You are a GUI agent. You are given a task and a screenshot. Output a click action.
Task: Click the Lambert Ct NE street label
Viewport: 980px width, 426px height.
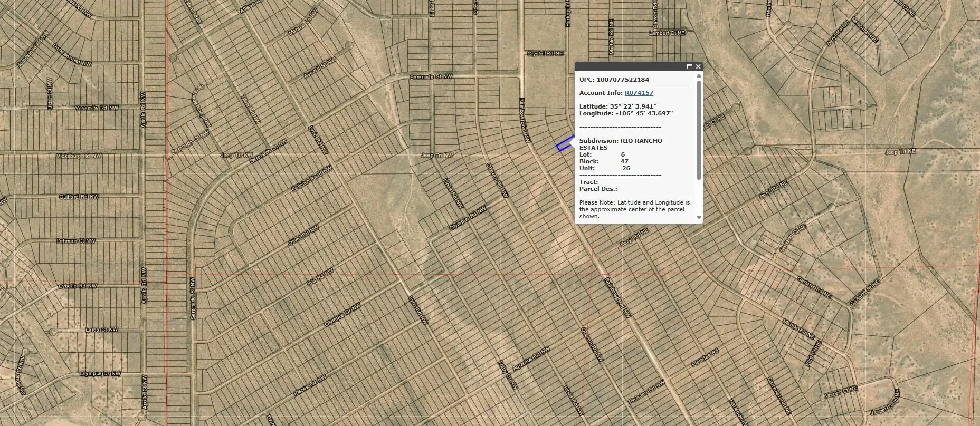[667, 33]
